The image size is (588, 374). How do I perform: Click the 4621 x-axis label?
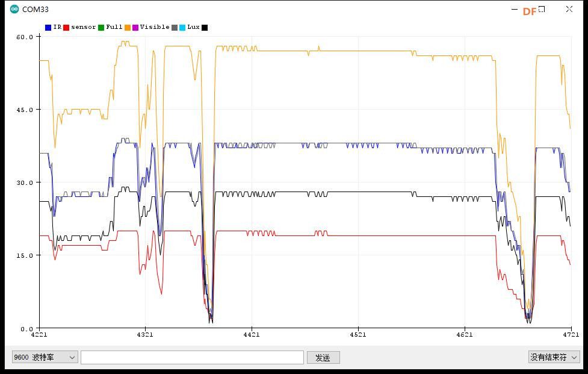tap(465, 334)
